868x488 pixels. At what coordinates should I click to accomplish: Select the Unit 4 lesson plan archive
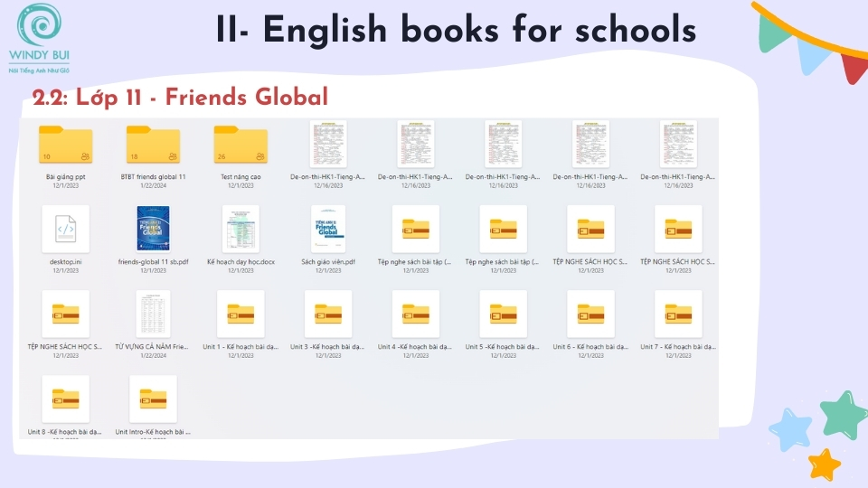click(x=415, y=314)
